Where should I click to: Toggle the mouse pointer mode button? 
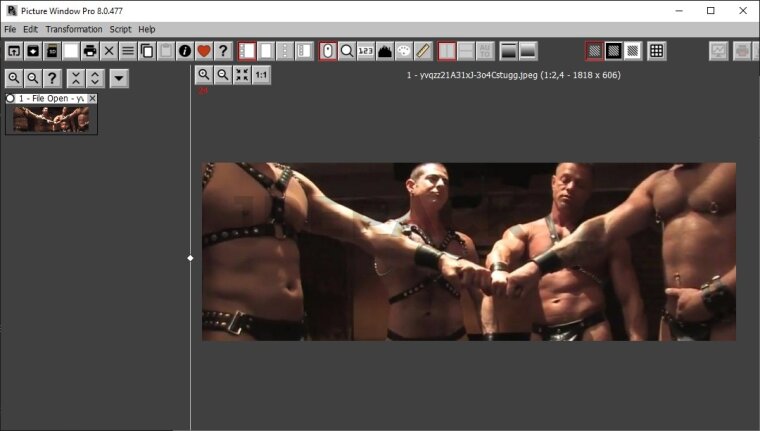(328, 51)
